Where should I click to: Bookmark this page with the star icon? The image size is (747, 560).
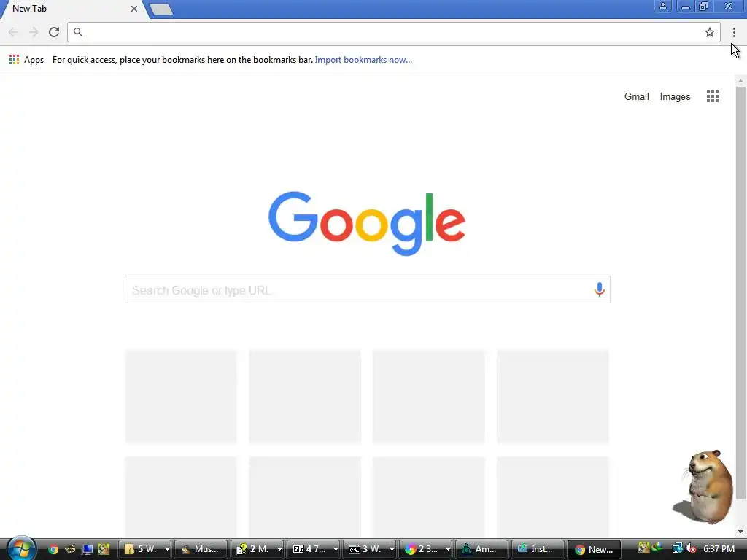tap(709, 32)
